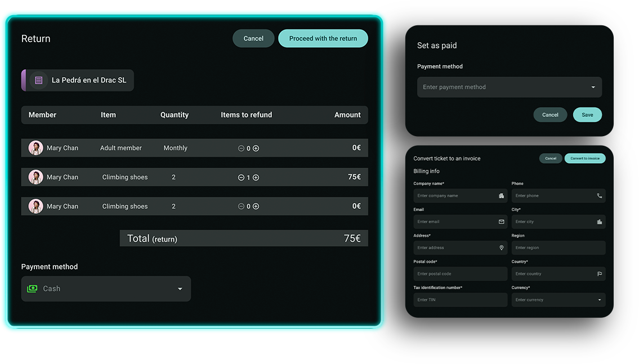The height and width of the screenshot is (364, 639).
Task: Click Save in the Set as paid panel
Action: [x=587, y=114]
